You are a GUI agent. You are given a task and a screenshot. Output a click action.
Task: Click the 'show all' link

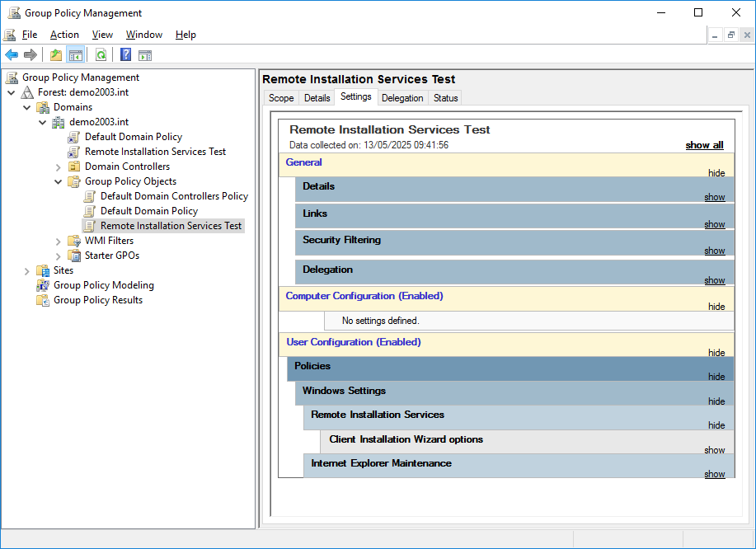coord(704,145)
